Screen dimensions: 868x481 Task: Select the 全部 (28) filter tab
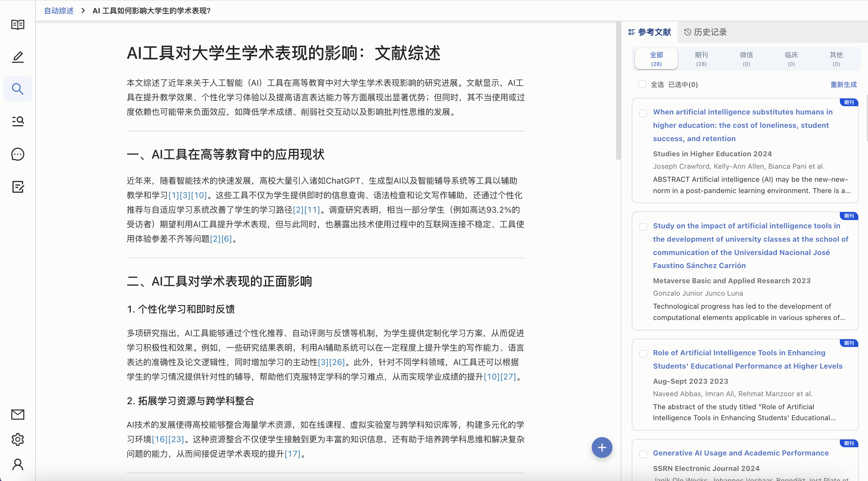656,59
